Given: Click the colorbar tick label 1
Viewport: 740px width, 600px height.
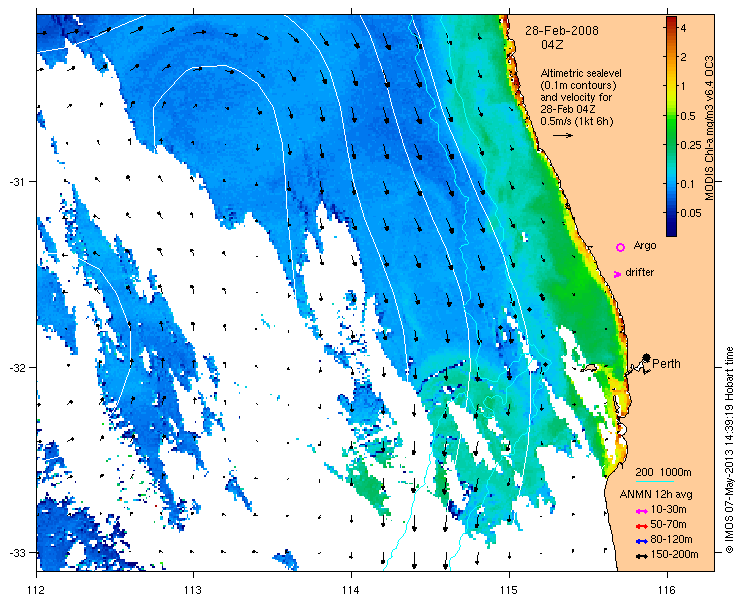Looking at the screenshot, I should coord(683,86).
